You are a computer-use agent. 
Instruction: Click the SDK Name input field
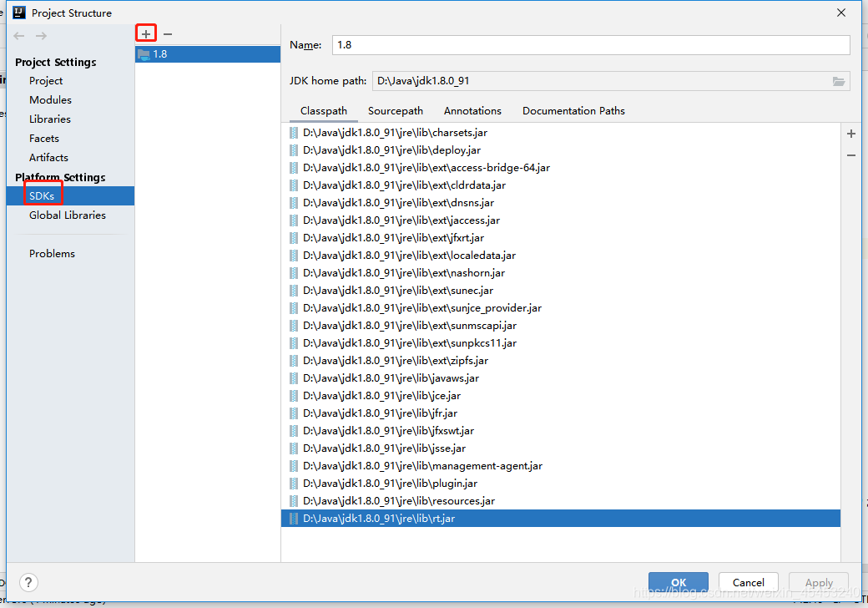591,45
